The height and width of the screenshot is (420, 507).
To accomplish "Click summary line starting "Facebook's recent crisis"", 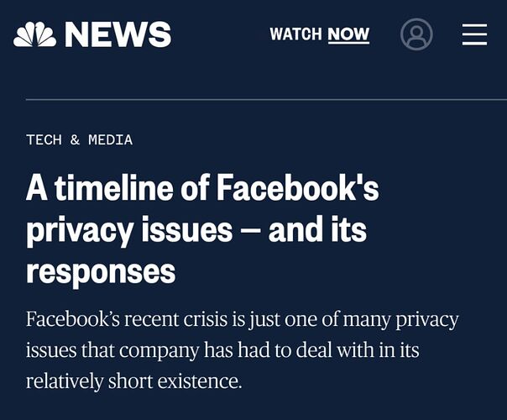I will click(243, 319).
